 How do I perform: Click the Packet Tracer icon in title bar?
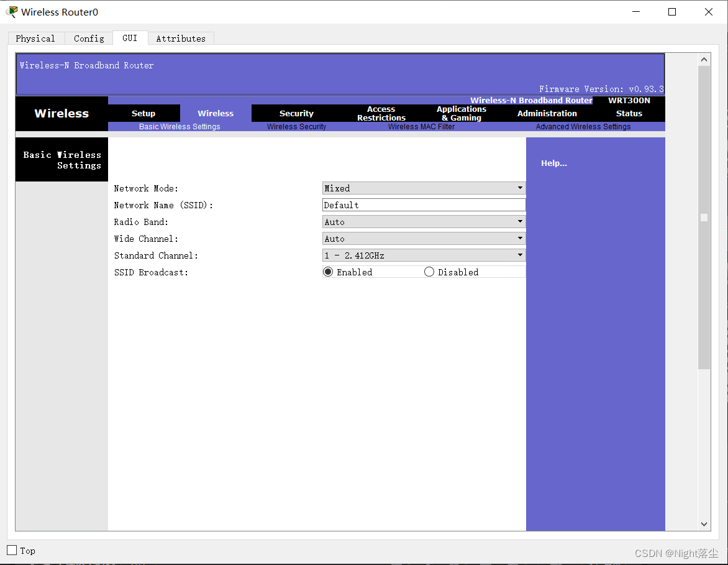pyautogui.click(x=12, y=12)
